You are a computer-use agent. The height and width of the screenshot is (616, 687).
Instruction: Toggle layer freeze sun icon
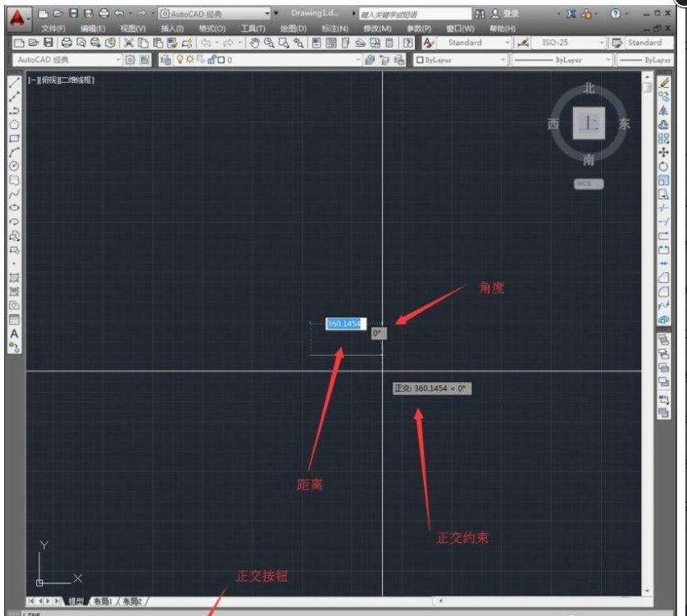pyautogui.click(x=190, y=60)
